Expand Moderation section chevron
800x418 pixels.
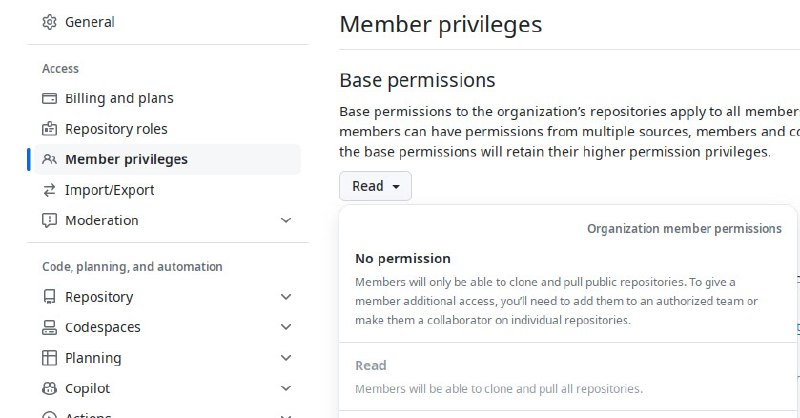tap(286, 220)
